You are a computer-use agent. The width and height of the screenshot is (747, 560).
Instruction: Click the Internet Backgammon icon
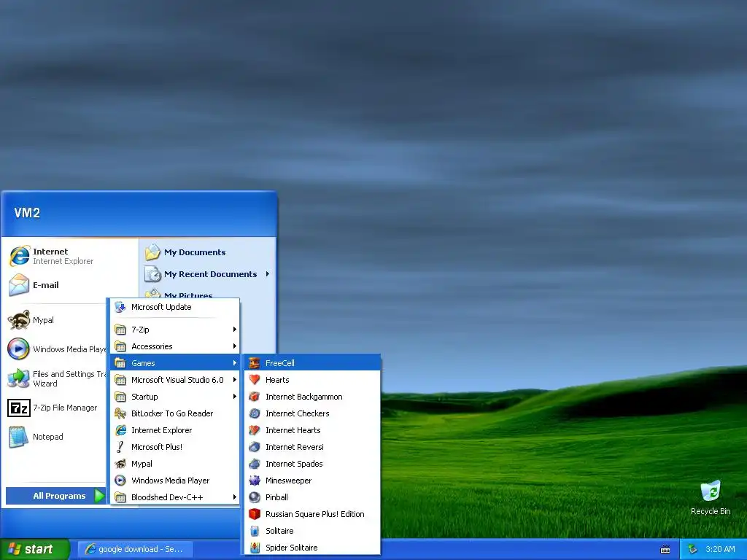coord(255,397)
